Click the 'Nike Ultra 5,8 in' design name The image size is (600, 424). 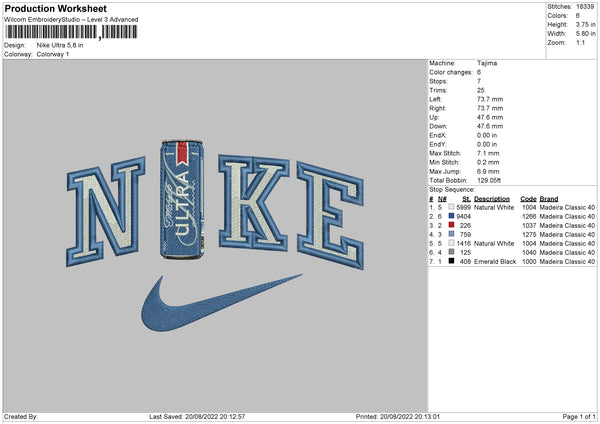(60, 45)
